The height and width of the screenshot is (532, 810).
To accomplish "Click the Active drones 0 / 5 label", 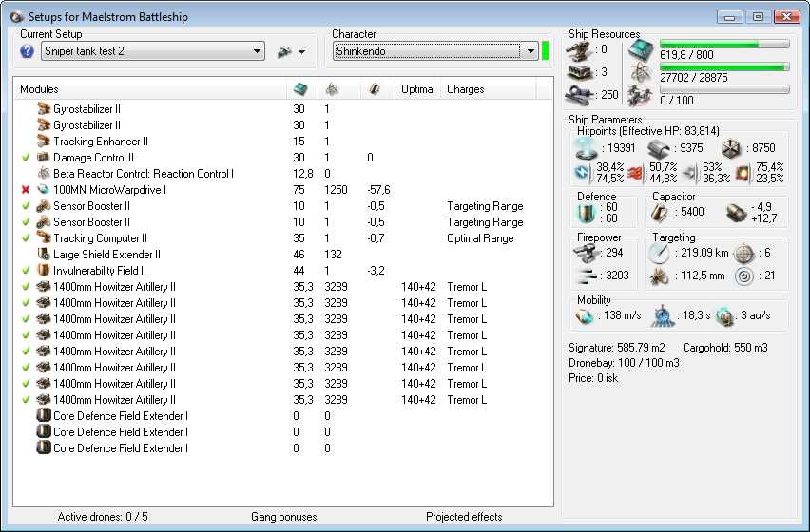I will [x=103, y=517].
